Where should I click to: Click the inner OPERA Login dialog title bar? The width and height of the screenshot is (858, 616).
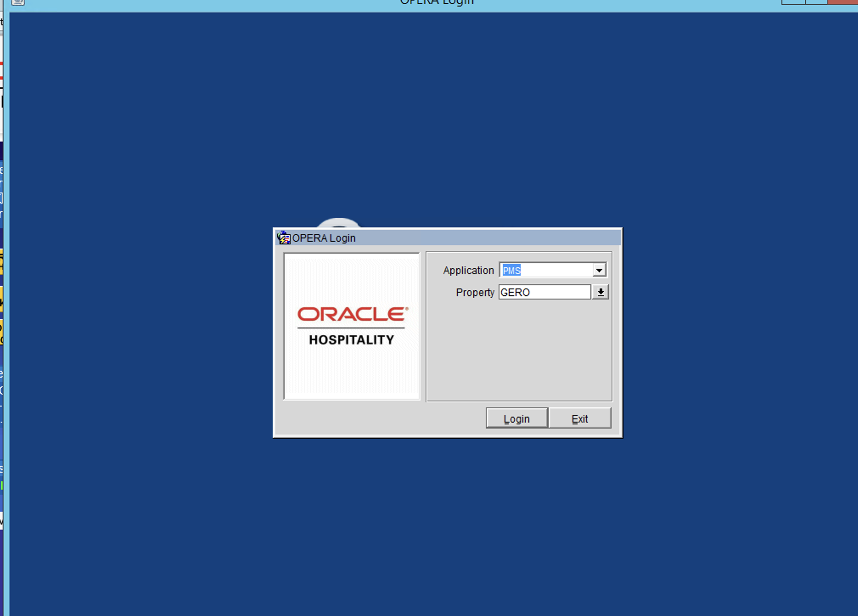click(x=467, y=238)
